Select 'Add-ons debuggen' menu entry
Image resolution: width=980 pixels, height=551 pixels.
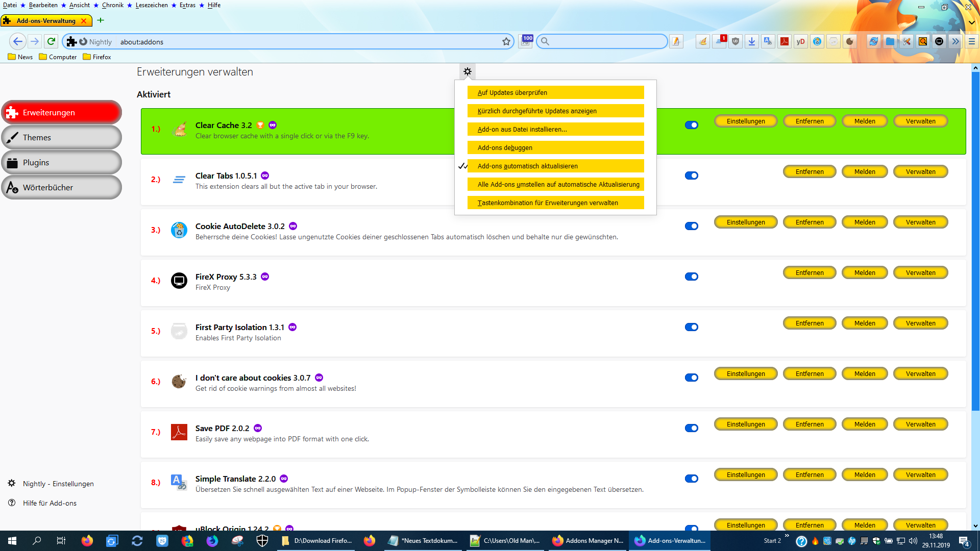tap(555, 148)
